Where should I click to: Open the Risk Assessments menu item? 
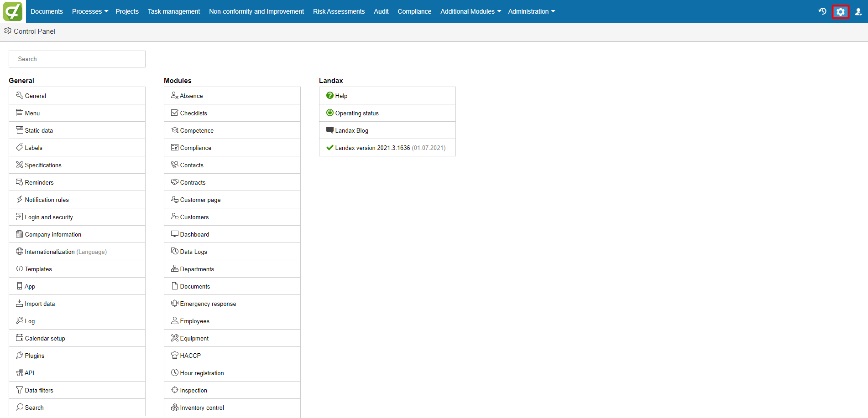[339, 11]
